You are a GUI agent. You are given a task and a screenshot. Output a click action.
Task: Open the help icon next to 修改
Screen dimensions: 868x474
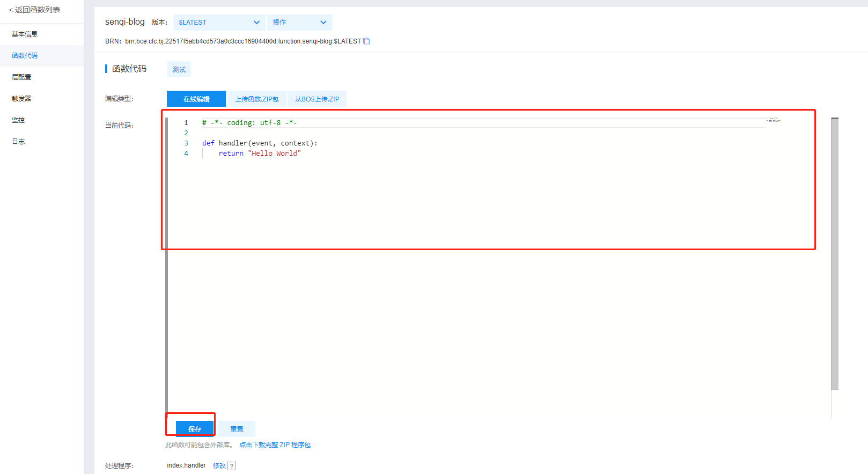click(232, 466)
